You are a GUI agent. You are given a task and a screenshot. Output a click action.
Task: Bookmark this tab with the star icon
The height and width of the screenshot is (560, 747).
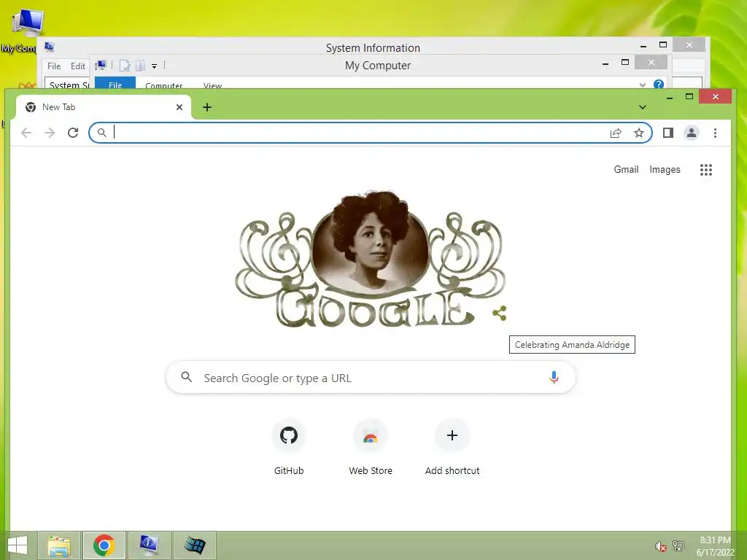coord(639,133)
